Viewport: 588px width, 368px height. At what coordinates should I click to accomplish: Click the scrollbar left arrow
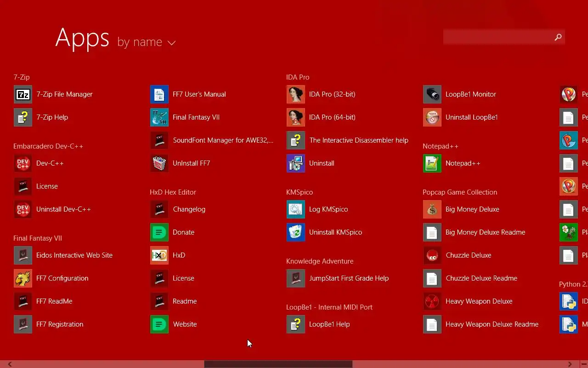coord(10,364)
